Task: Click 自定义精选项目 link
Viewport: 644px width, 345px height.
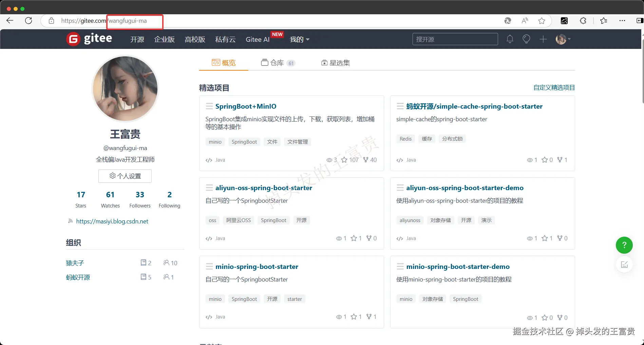Action: click(x=554, y=88)
